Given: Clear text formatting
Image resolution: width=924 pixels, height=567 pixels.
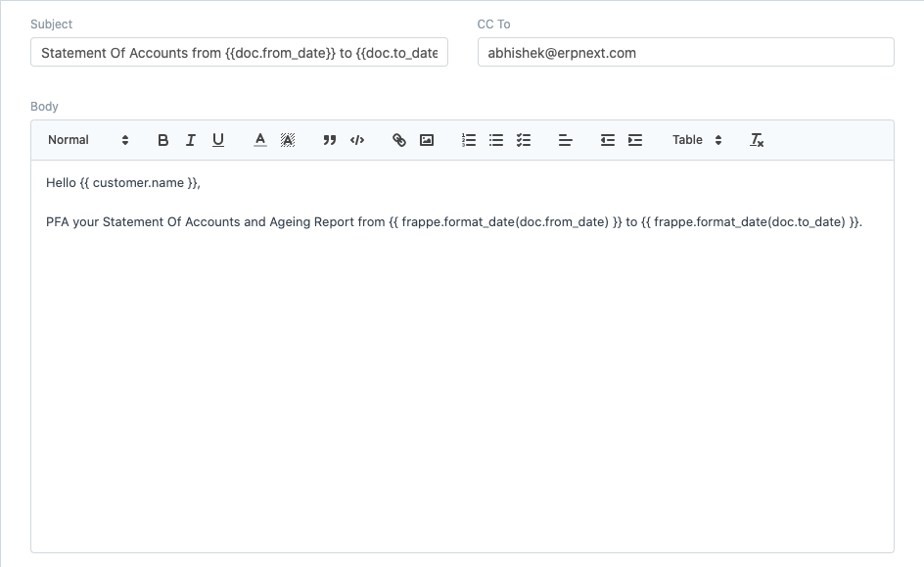Looking at the screenshot, I should [757, 140].
